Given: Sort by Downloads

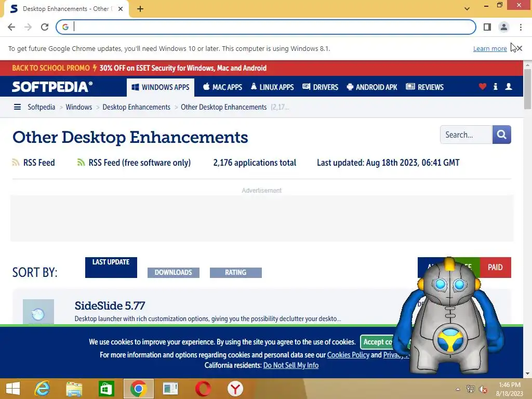Looking at the screenshot, I should (x=174, y=272).
